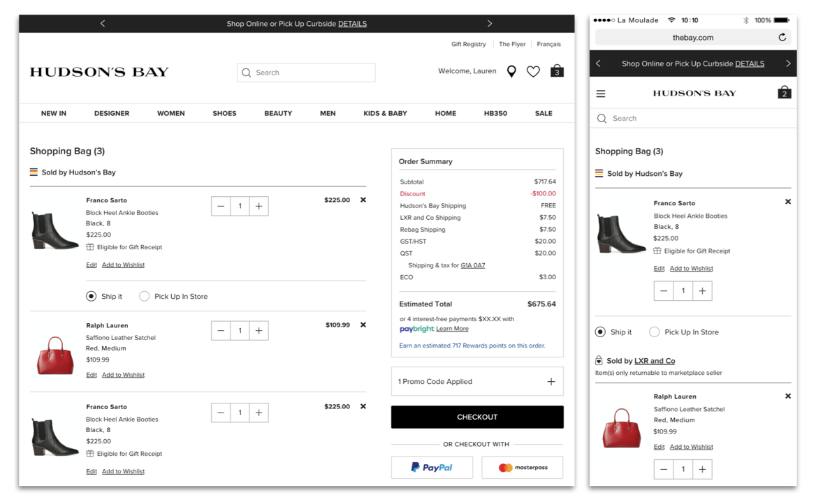Image resolution: width=823 pixels, height=504 pixels.
Task: Open the SALE menu
Action: tap(544, 113)
